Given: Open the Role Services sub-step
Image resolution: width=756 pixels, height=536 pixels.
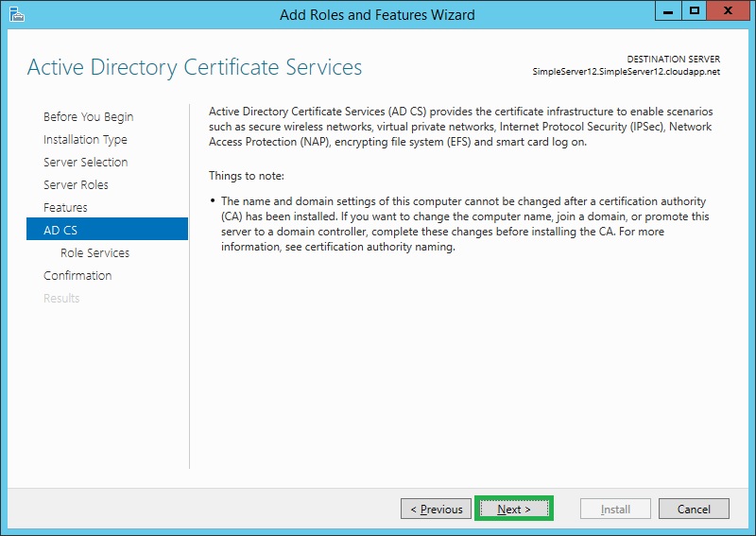Looking at the screenshot, I should tap(94, 253).
